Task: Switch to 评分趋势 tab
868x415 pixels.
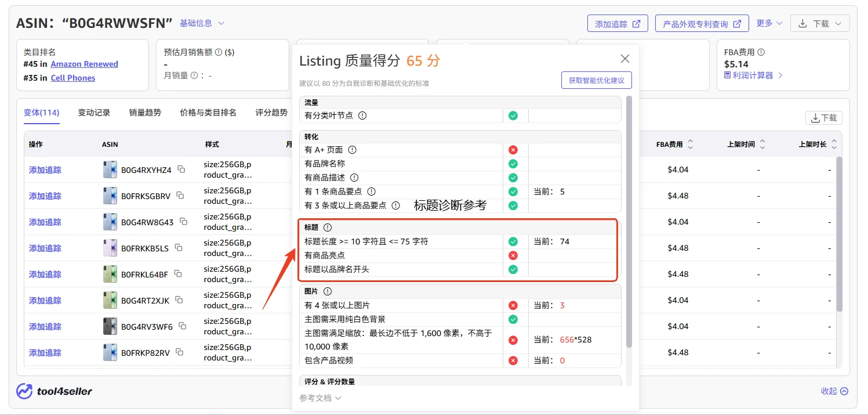Action: (x=271, y=113)
